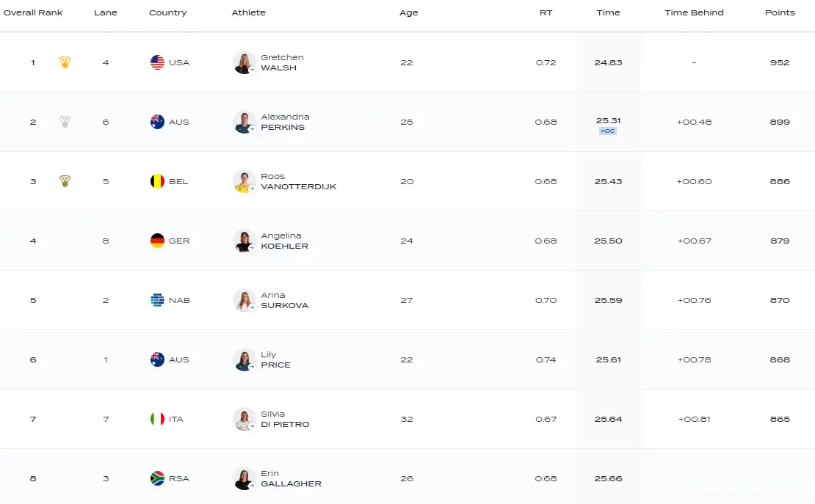Click the NAB neutral athletes flag icon
Image resolution: width=815 pixels, height=504 pixels.
[x=157, y=300]
